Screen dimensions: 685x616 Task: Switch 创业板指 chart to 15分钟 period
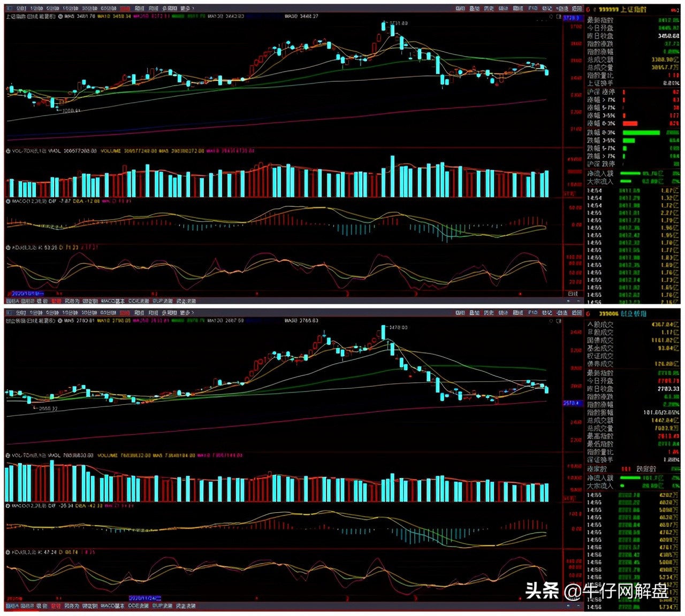pos(70,313)
